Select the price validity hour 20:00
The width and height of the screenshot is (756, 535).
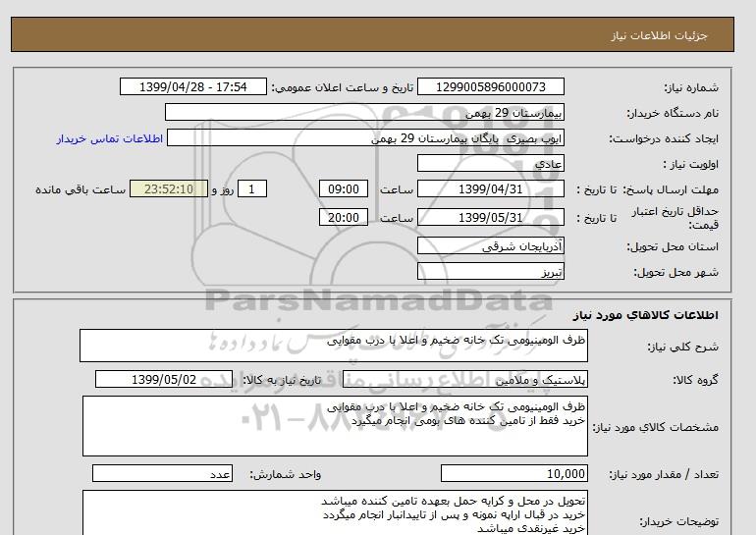click(344, 217)
